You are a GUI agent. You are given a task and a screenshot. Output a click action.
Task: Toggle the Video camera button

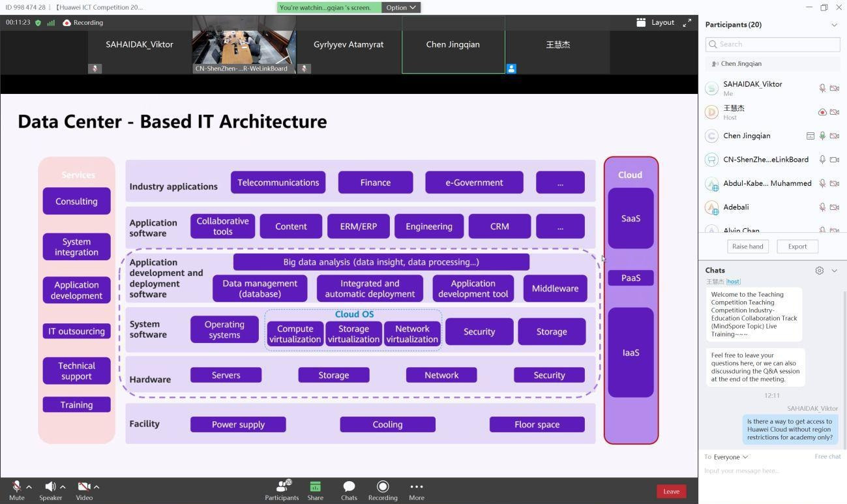[x=83, y=487]
